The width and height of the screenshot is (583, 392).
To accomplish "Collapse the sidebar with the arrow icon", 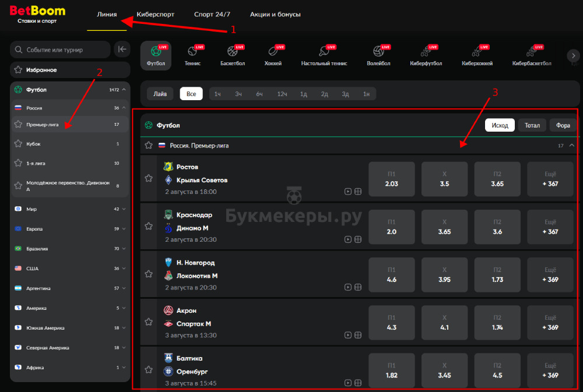I will (122, 50).
